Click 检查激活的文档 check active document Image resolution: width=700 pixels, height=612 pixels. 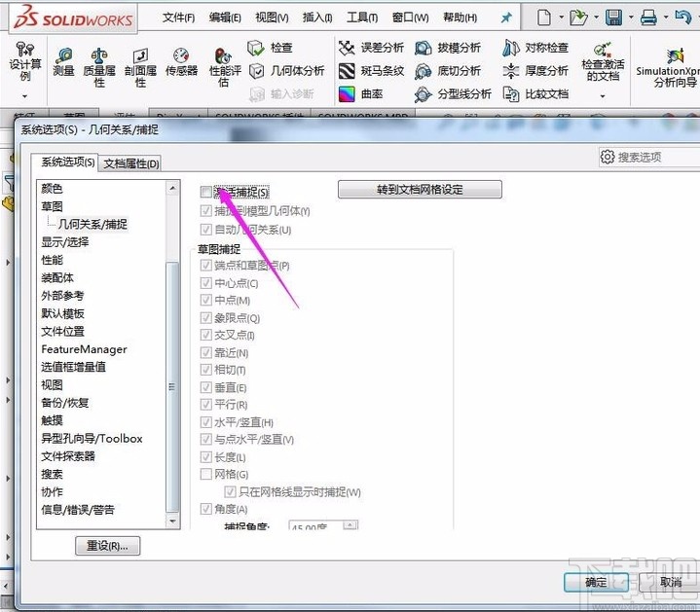(x=603, y=62)
